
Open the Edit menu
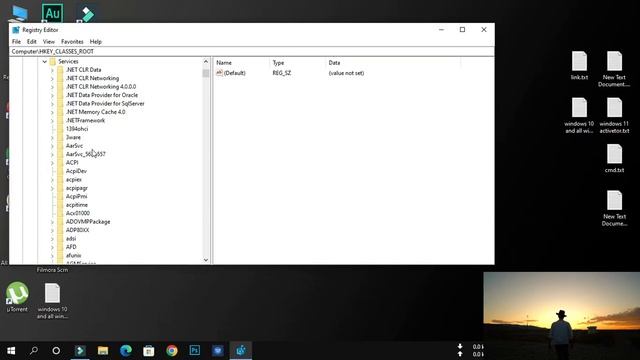click(x=32, y=42)
